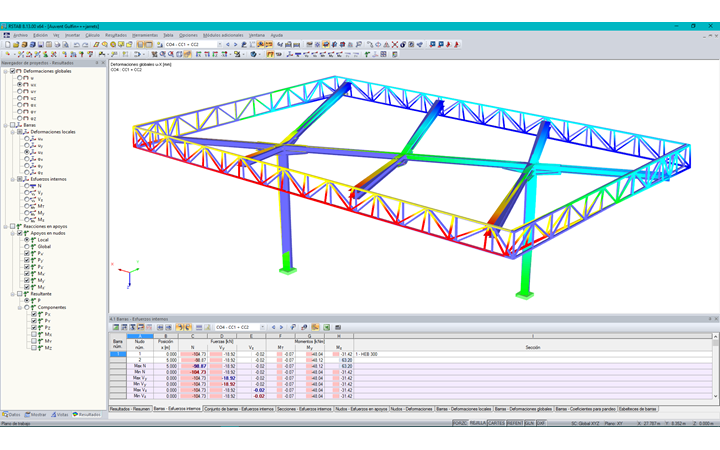Image resolution: width=720 pixels, height=450 pixels.
Task: Click the warning triangle icon in toolbar
Action: coord(386,45)
